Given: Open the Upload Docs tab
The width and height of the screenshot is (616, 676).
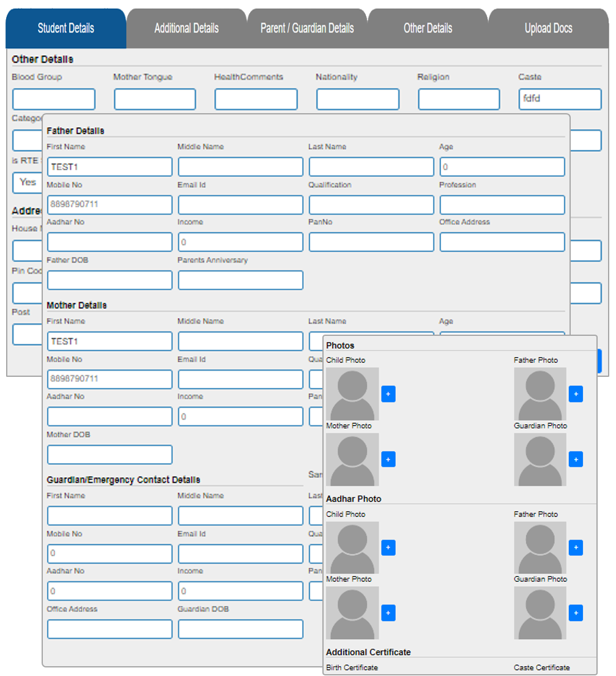Looking at the screenshot, I should pyautogui.click(x=548, y=29).
